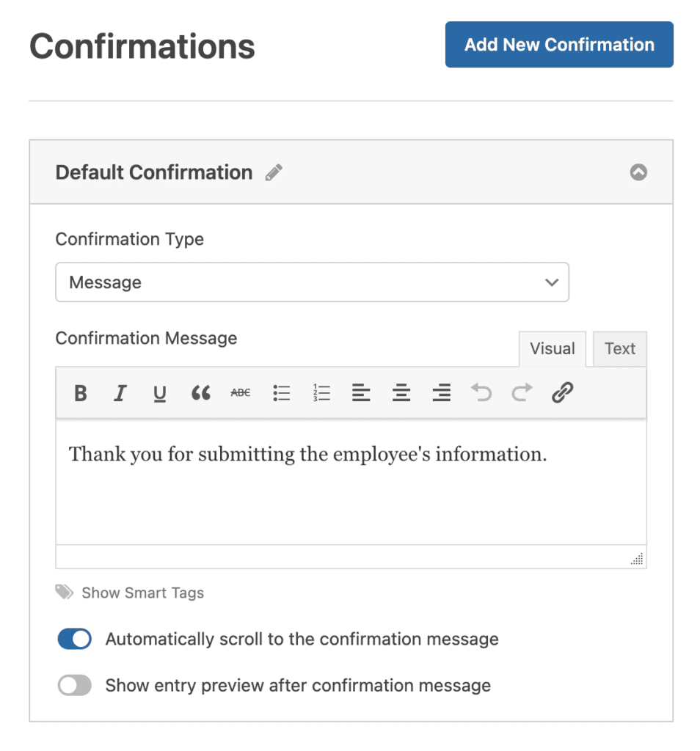Viewport: 700px width, 751px height.
Task: Switch to the Text editing tab
Action: pyautogui.click(x=619, y=348)
